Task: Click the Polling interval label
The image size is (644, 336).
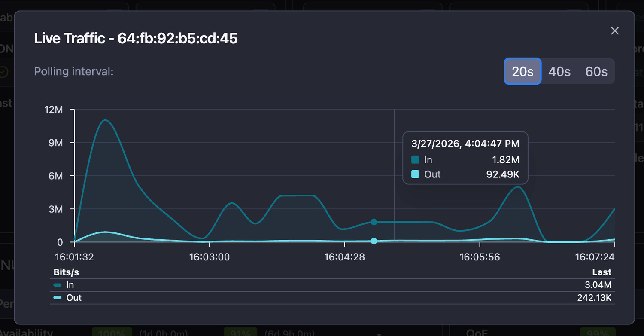Action: tap(74, 71)
